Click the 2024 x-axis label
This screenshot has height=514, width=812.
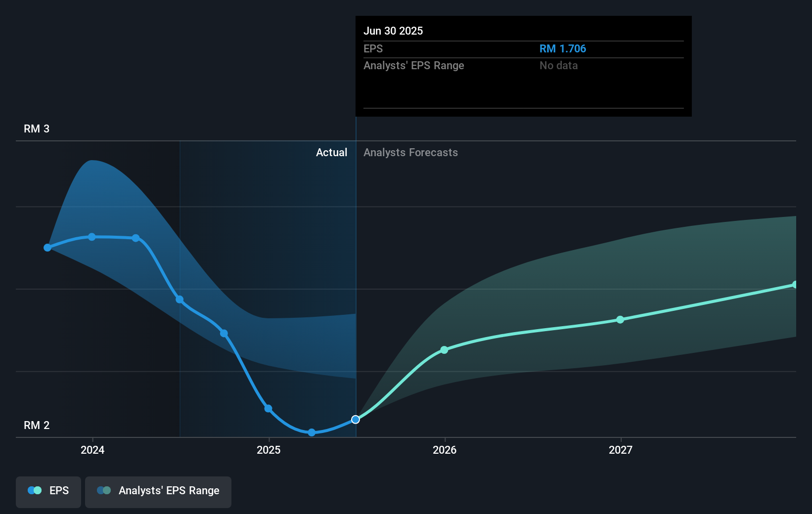(x=92, y=450)
